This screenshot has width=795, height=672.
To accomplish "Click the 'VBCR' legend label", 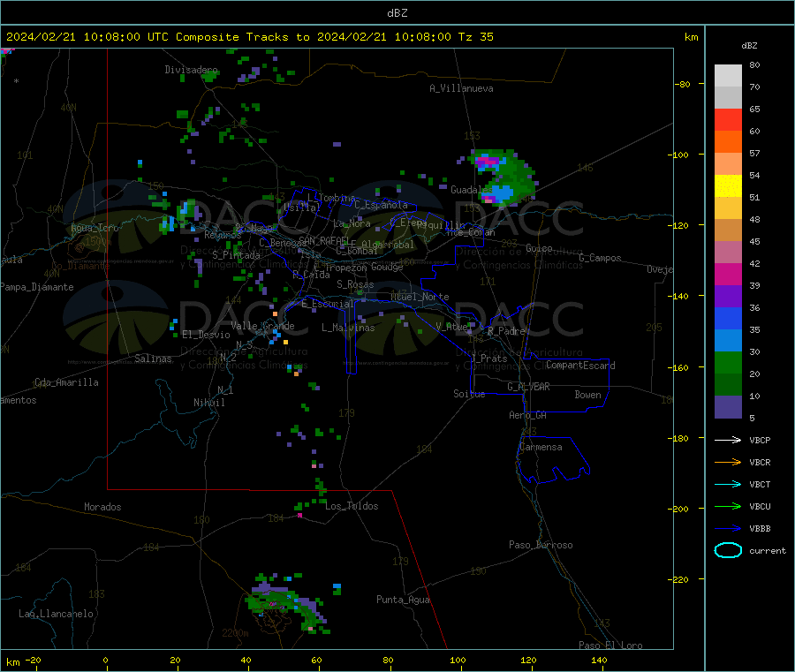I will pos(760,462).
